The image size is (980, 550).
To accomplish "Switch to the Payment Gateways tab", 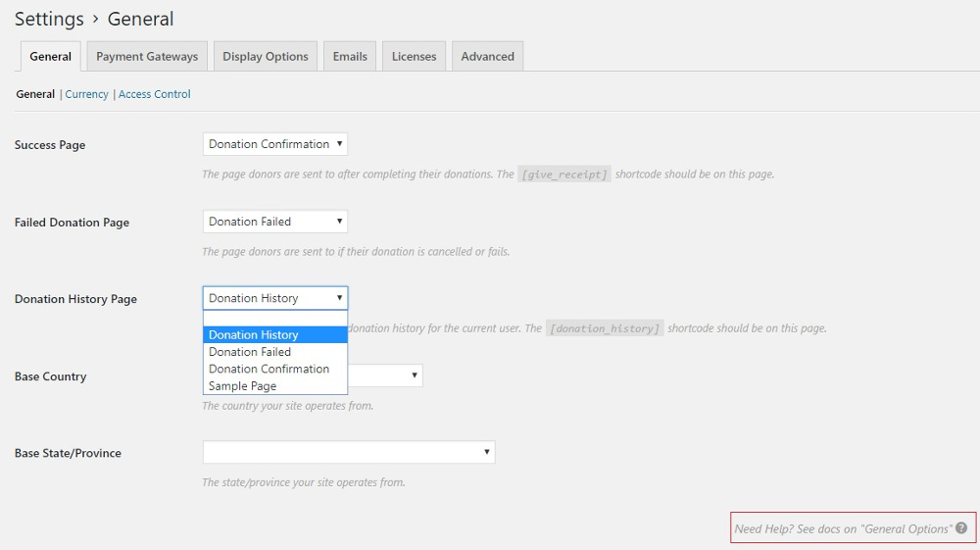I will [x=147, y=57].
